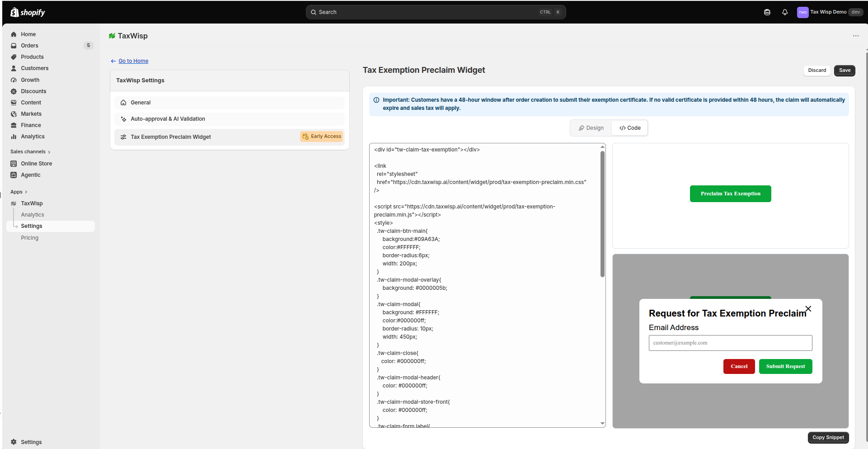The width and height of the screenshot is (868, 449).
Task: Click the Submit Request button
Action: [x=786, y=367]
